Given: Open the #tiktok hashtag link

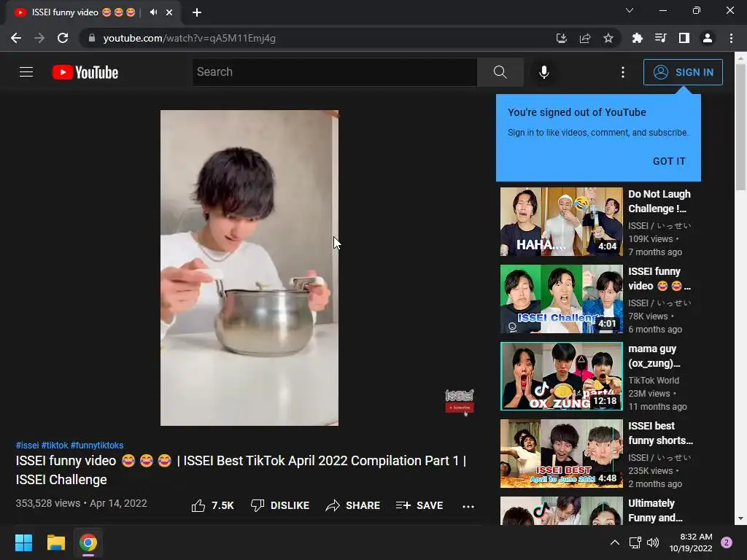Looking at the screenshot, I should pyautogui.click(x=55, y=446).
